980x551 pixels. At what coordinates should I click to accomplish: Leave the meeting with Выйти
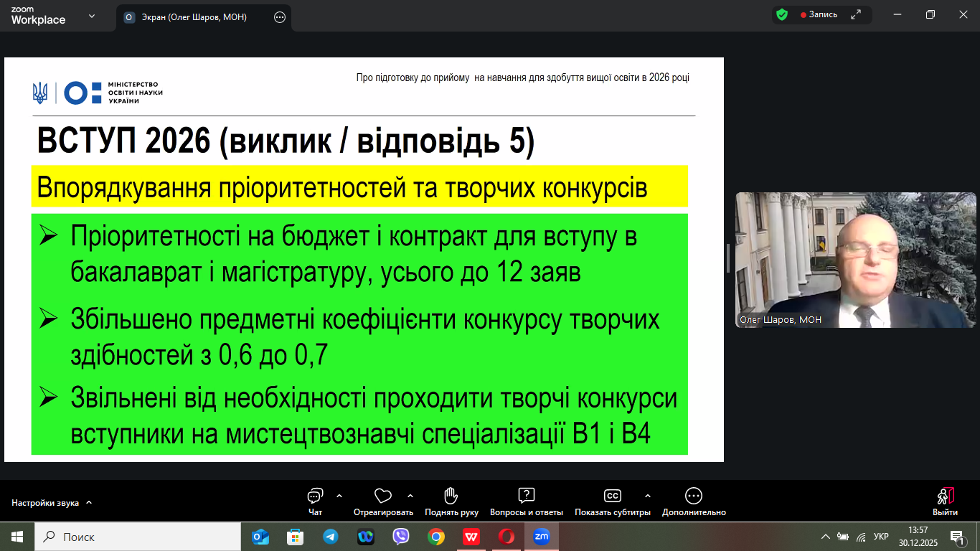click(945, 501)
